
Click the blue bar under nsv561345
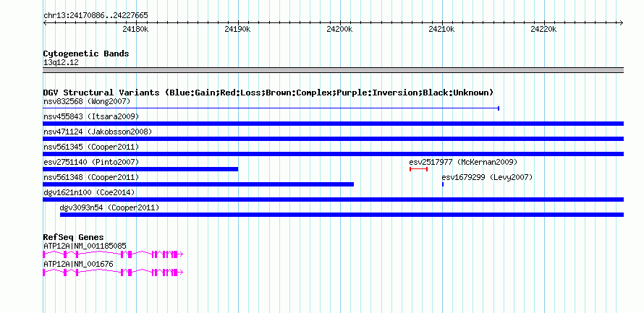pyautogui.click(x=333, y=154)
